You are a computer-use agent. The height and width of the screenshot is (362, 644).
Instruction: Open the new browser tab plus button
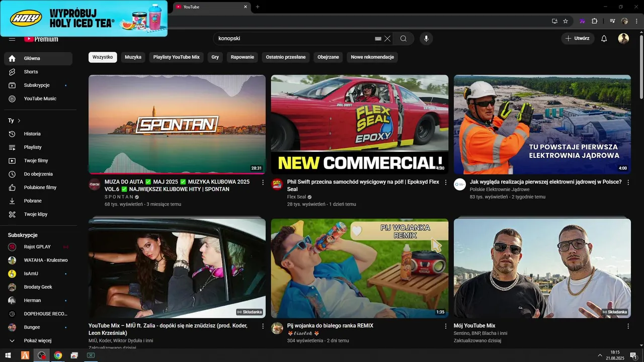(x=258, y=7)
